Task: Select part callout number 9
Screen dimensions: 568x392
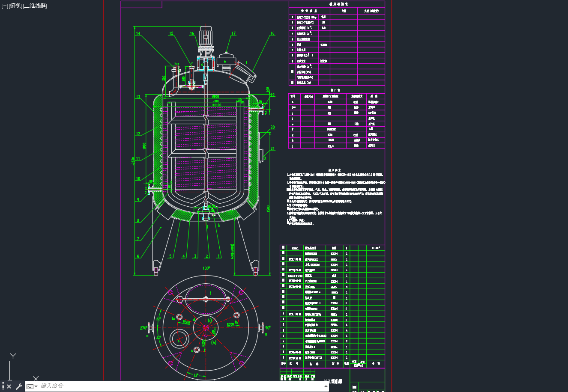Action: [138, 200]
